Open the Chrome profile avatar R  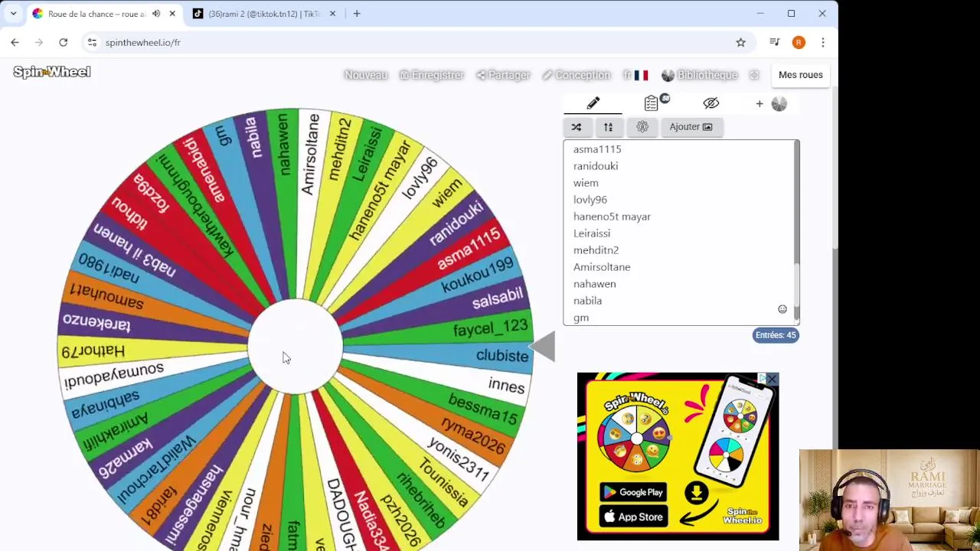tap(799, 43)
